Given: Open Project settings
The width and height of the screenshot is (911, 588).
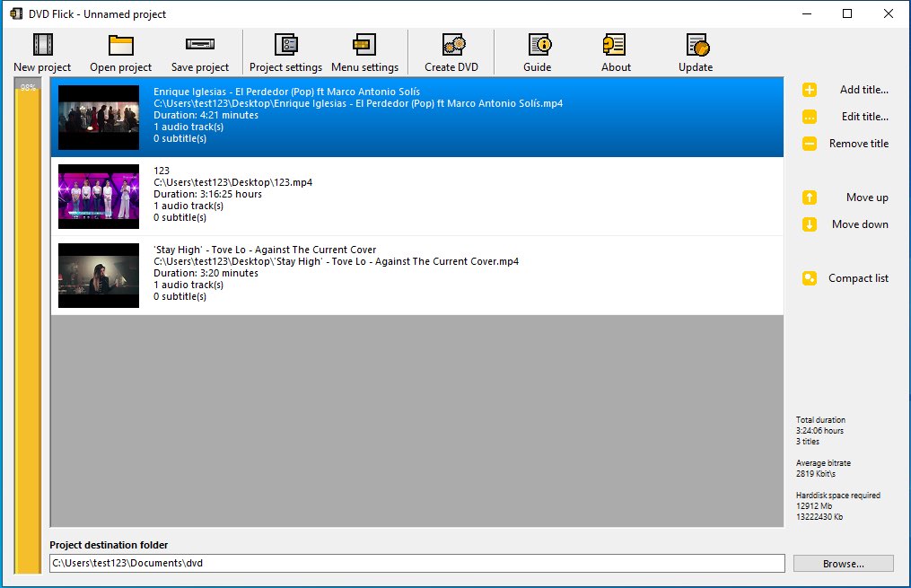Looking at the screenshot, I should coord(285,51).
